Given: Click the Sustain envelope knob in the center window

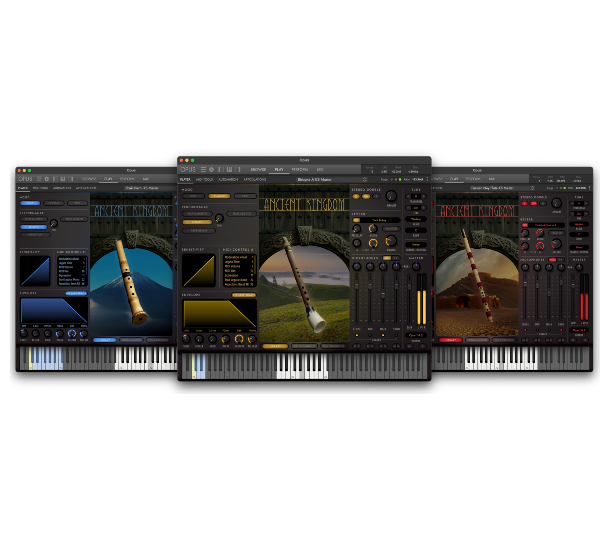Looking at the screenshot, I should (x=239, y=339).
